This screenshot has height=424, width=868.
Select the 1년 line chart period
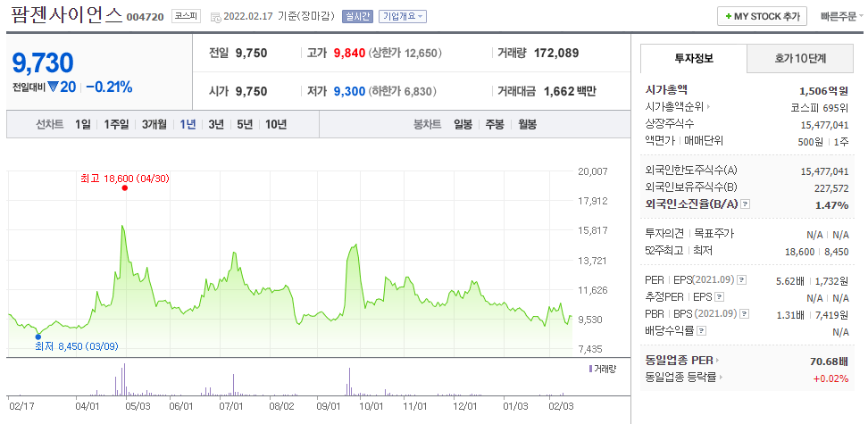(x=188, y=125)
